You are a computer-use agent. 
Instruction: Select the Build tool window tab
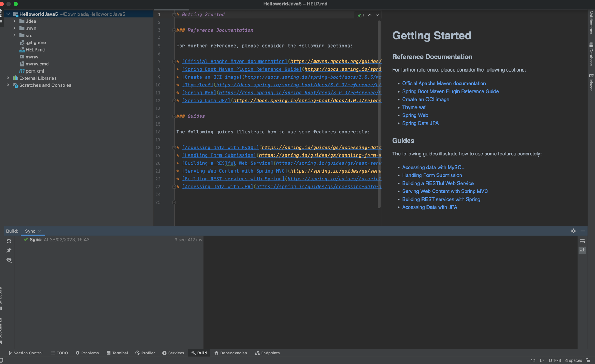pyautogui.click(x=199, y=353)
